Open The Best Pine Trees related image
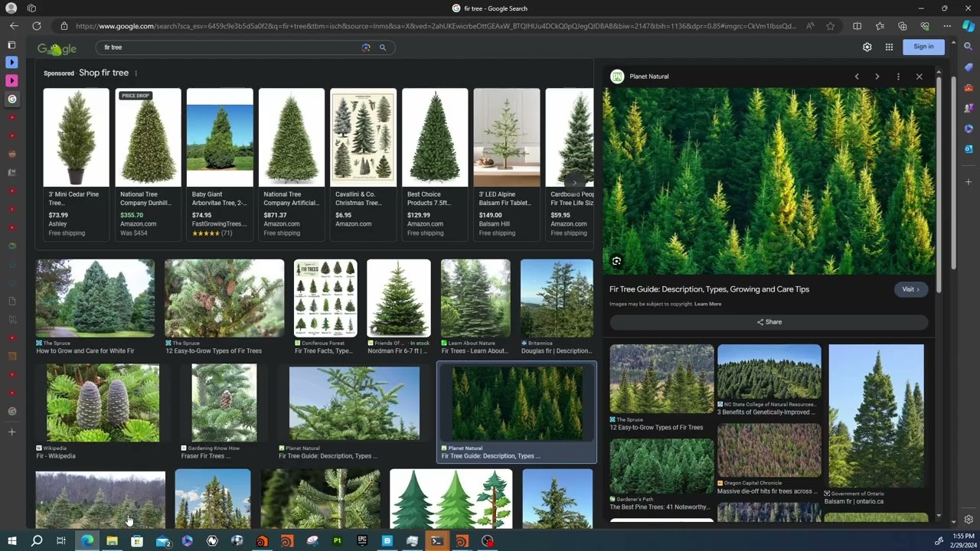 [x=661, y=466]
